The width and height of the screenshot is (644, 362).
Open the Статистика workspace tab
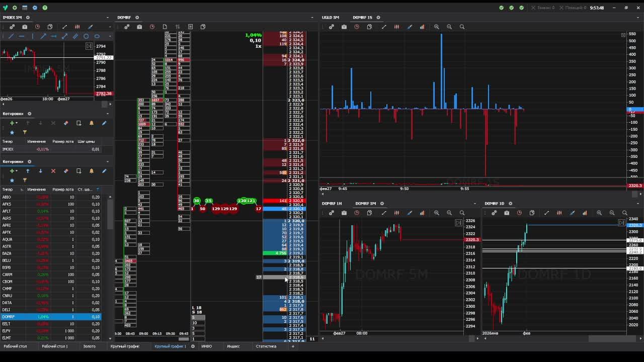coord(266,346)
